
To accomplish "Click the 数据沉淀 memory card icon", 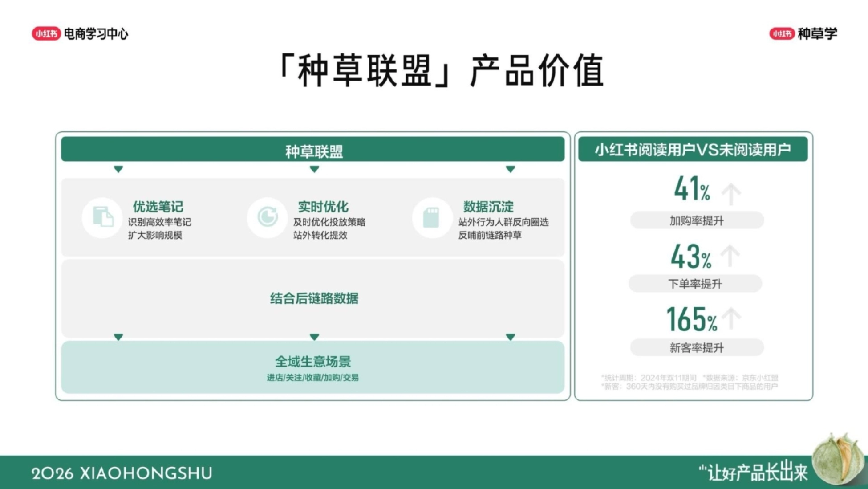I will [432, 217].
